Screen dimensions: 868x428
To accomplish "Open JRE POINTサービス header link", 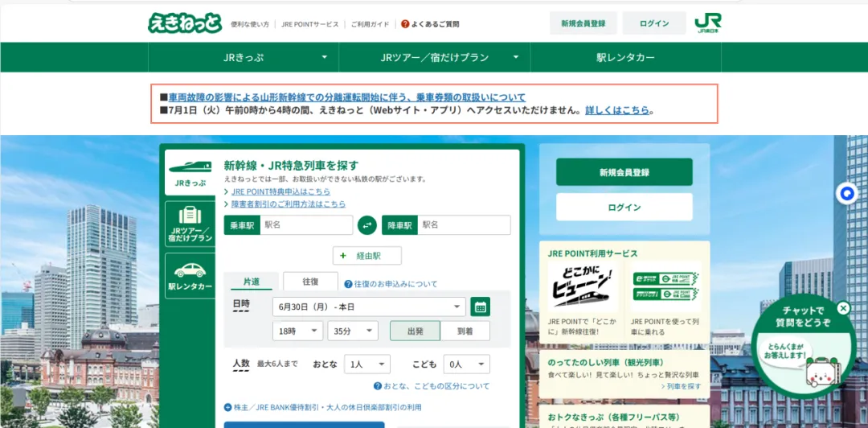I will click(x=309, y=24).
